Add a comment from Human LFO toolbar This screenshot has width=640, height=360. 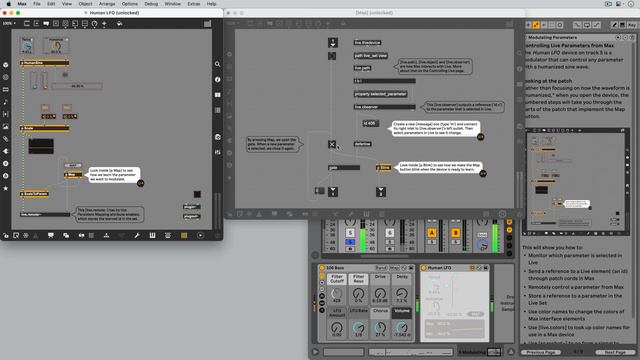tap(46, 24)
